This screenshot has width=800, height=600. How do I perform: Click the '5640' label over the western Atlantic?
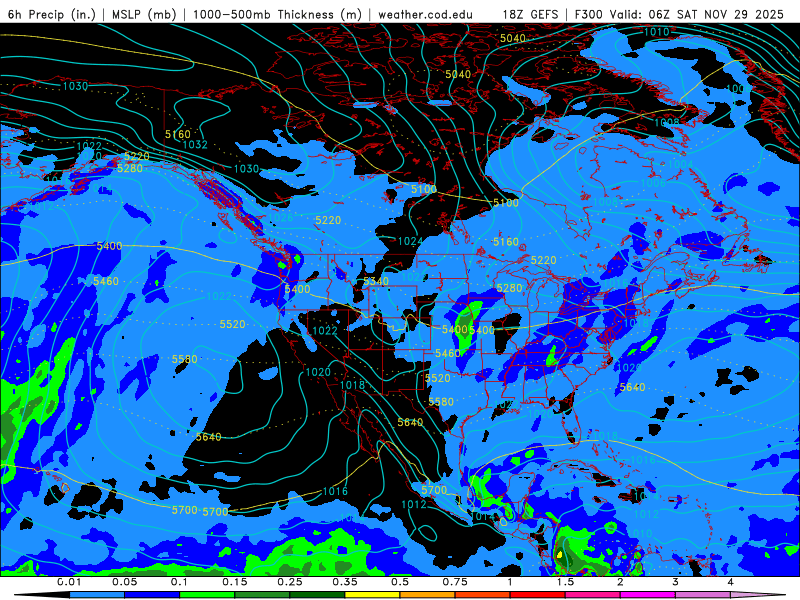pos(632,387)
